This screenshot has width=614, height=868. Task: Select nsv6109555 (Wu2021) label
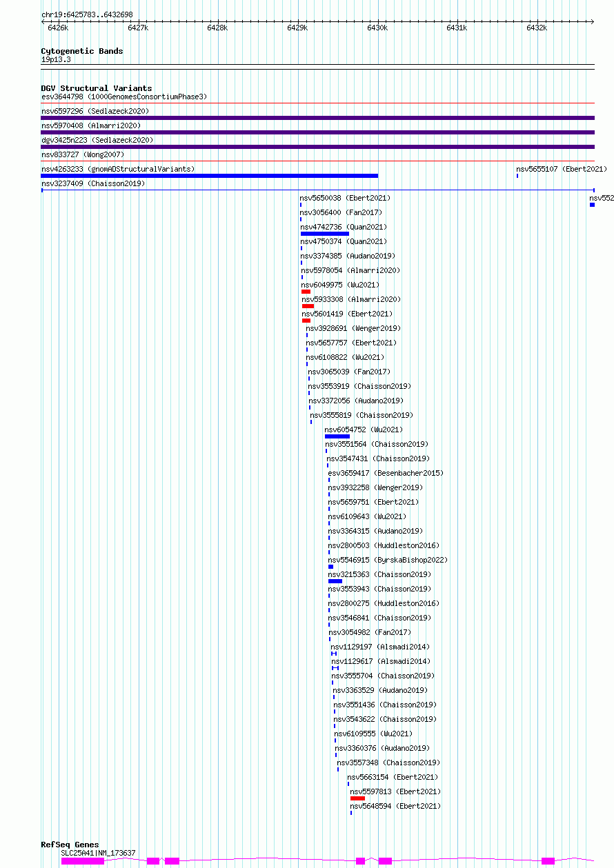point(373,734)
